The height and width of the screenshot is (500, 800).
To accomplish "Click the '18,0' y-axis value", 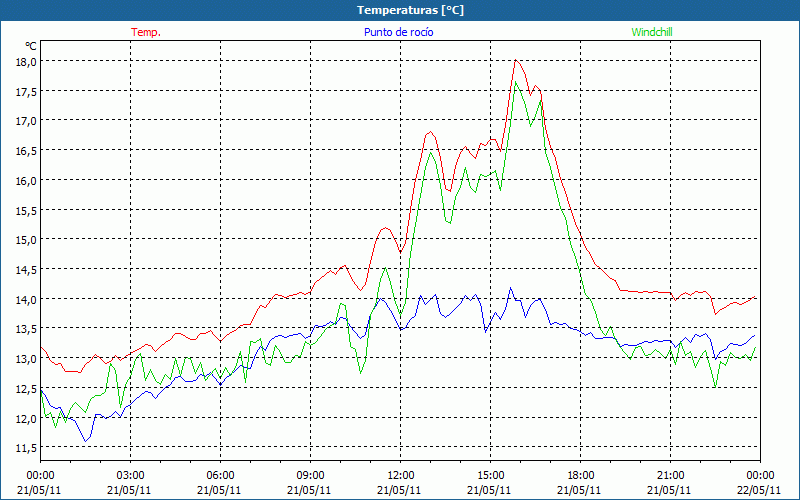I will click(27, 61).
